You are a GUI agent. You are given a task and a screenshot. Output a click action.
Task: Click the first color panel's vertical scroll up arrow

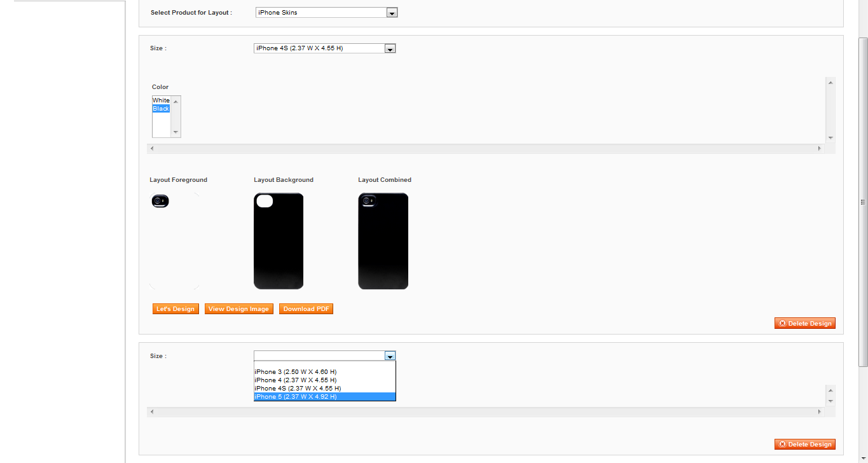[x=830, y=82]
